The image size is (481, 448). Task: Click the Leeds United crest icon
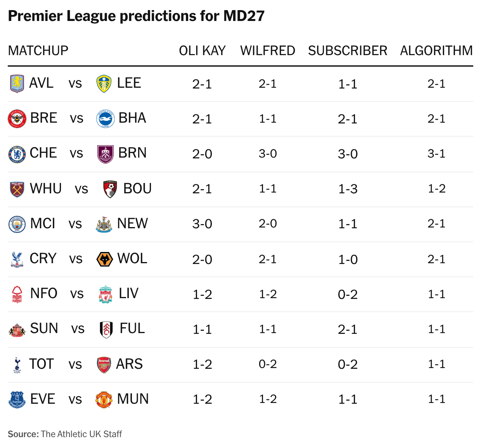pos(104,84)
